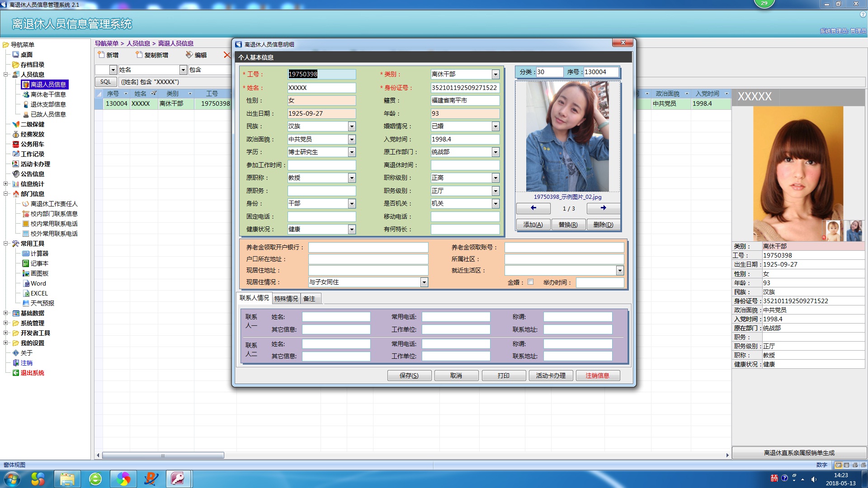Toggle the 金婚 checkbox
The height and width of the screenshot is (488, 868).
531,282
